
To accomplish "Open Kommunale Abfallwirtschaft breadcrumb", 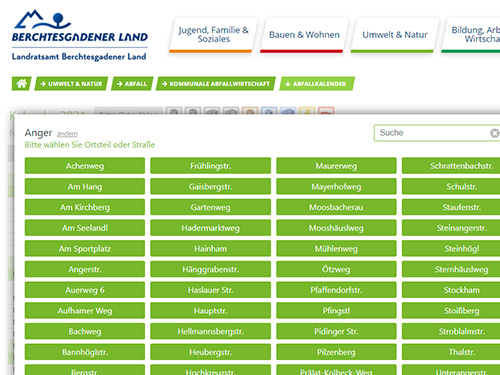I will point(216,84).
